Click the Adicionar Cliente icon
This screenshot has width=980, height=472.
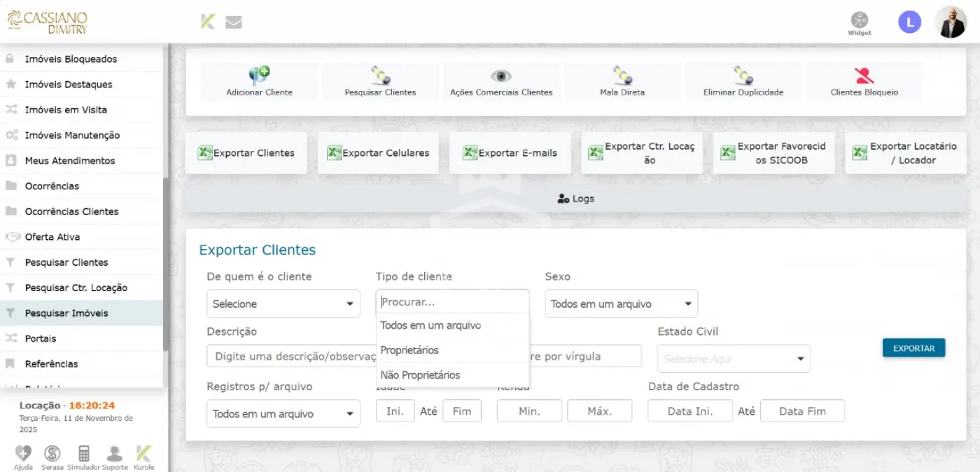coord(259,76)
